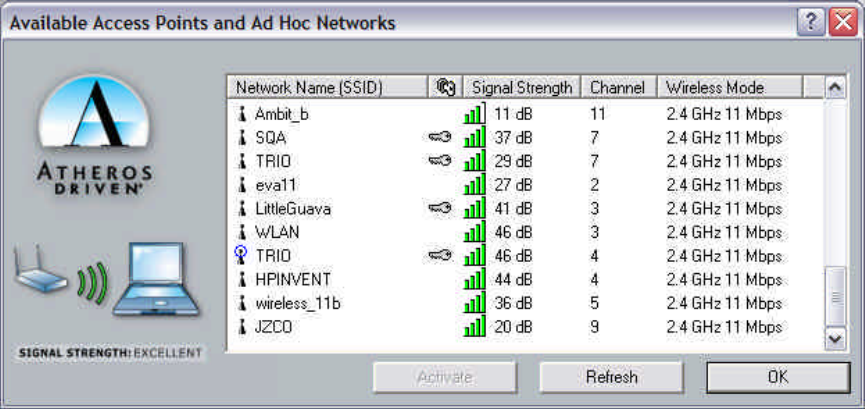Click channel 2 in the eva11 row
This screenshot has width=865, height=409.
coord(594,185)
